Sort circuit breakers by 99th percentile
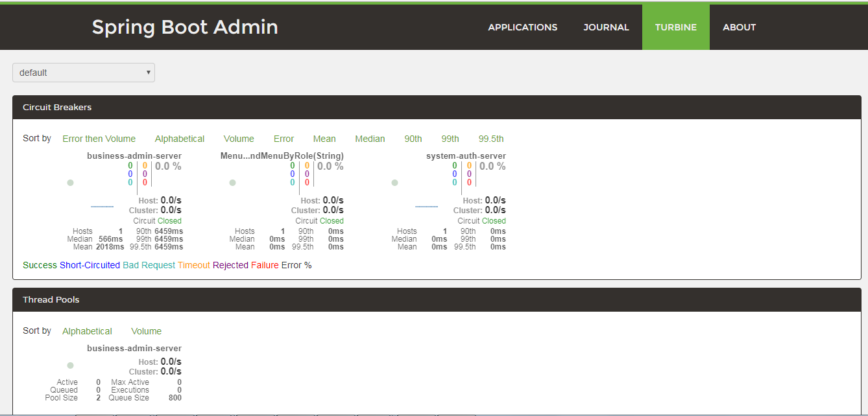 pyautogui.click(x=450, y=139)
